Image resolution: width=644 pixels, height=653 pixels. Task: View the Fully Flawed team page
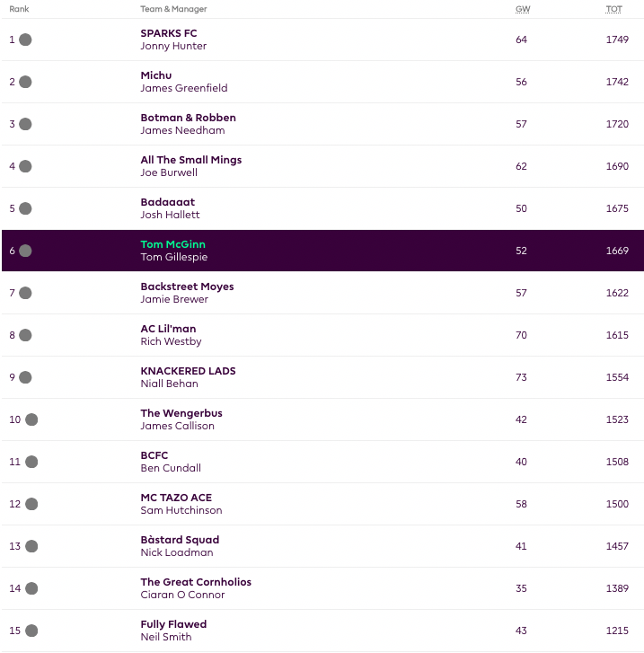tap(173, 624)
